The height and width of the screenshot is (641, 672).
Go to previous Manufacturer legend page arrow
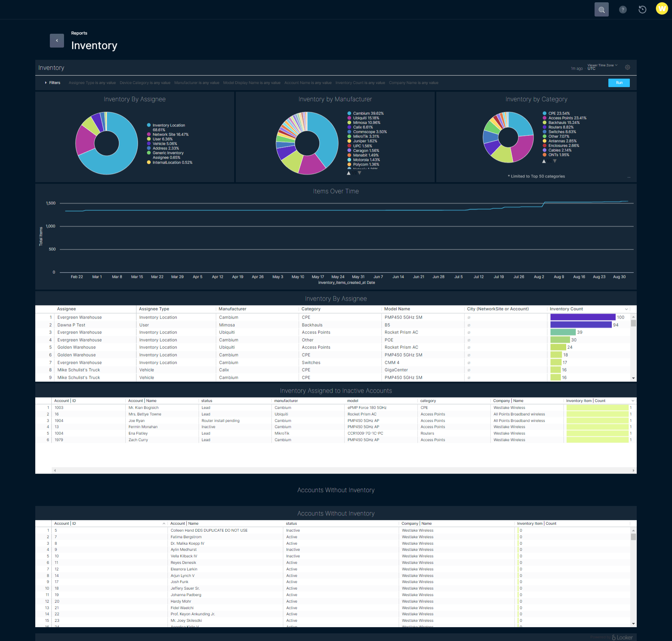point(348,173)
